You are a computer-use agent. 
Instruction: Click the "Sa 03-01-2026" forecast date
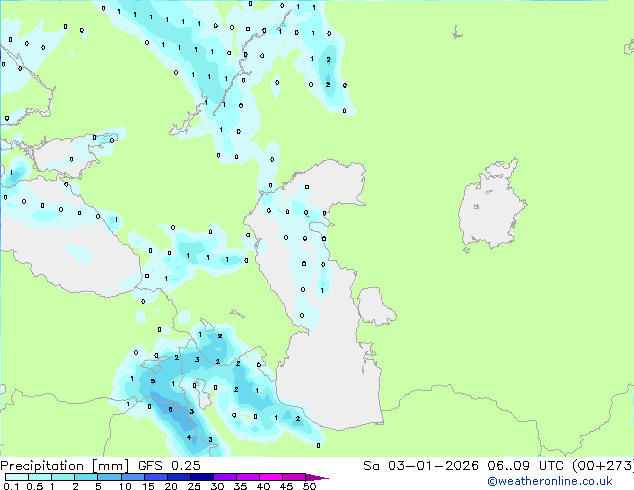(x=421, y=466)
